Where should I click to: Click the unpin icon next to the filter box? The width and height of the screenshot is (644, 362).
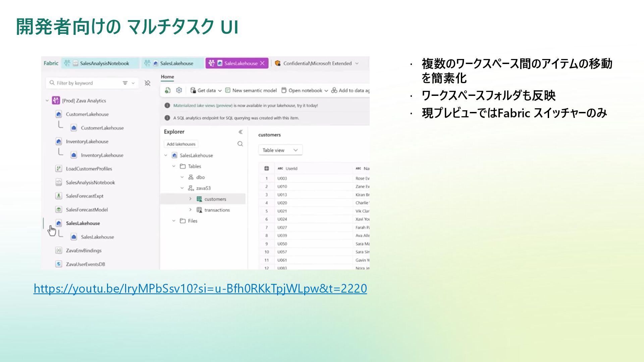click(147, 83)
